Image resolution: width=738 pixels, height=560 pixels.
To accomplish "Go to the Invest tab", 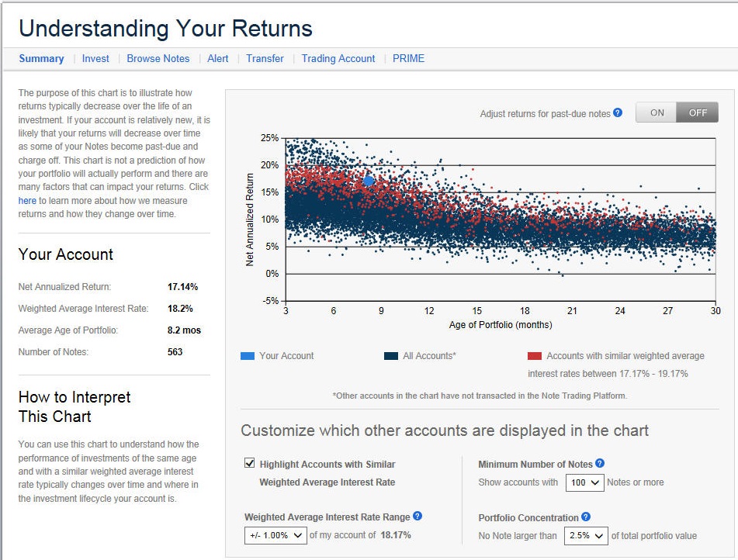I will point(95,58).
